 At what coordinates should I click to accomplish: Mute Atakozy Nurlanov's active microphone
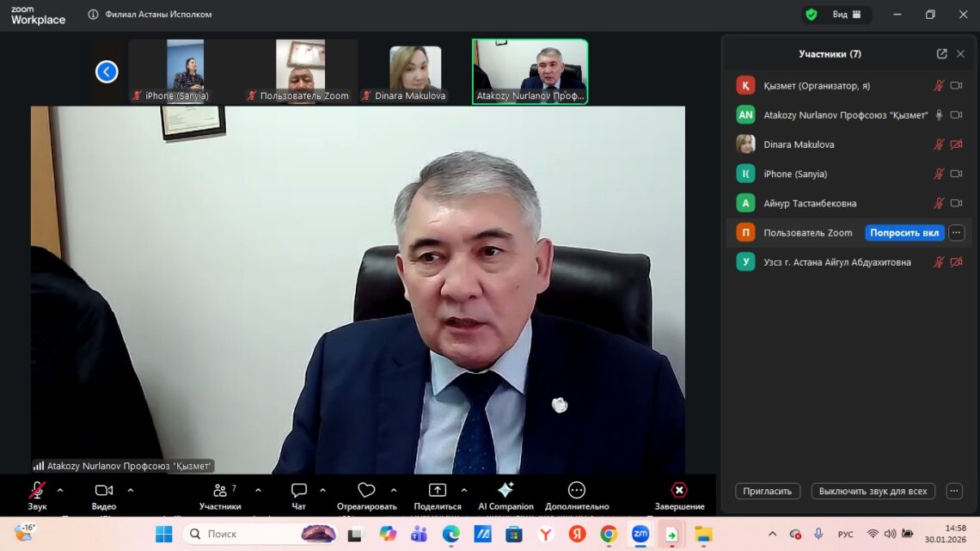click(x=939, y=114)
